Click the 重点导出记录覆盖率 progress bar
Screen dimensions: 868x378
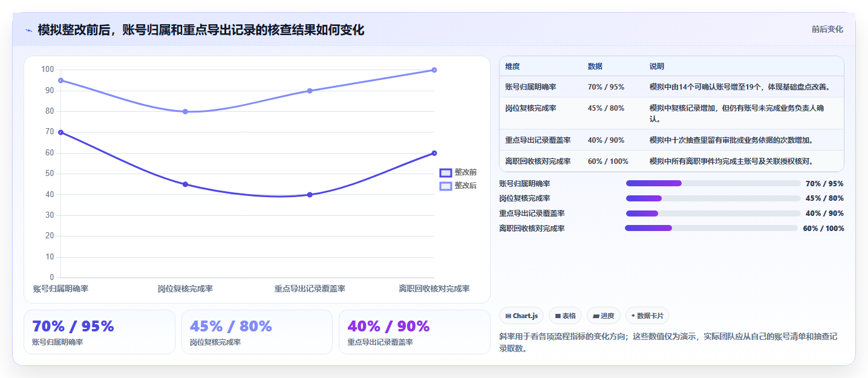click(x=713, y=213)
